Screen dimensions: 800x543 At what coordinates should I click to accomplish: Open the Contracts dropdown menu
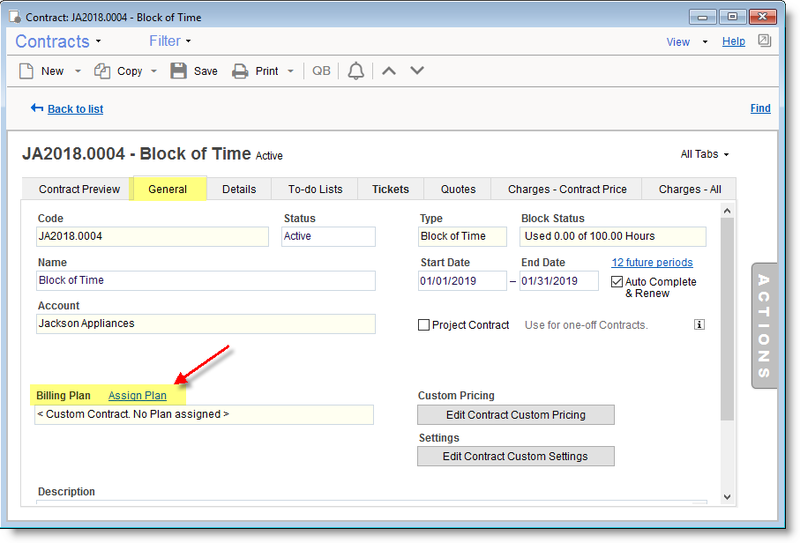tap(58, 41)
